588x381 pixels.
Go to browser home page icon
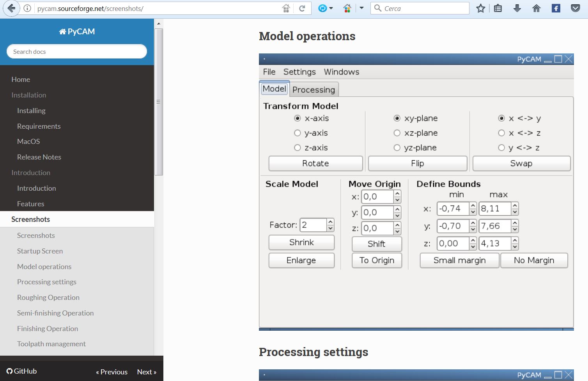[x=537, y=8]
